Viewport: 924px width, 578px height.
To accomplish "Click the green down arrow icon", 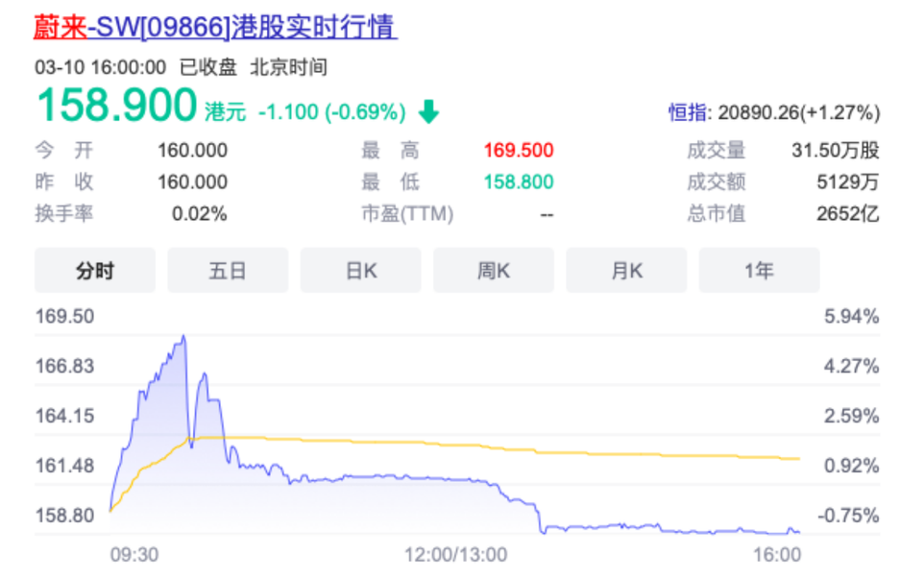I will click(429, 111).
